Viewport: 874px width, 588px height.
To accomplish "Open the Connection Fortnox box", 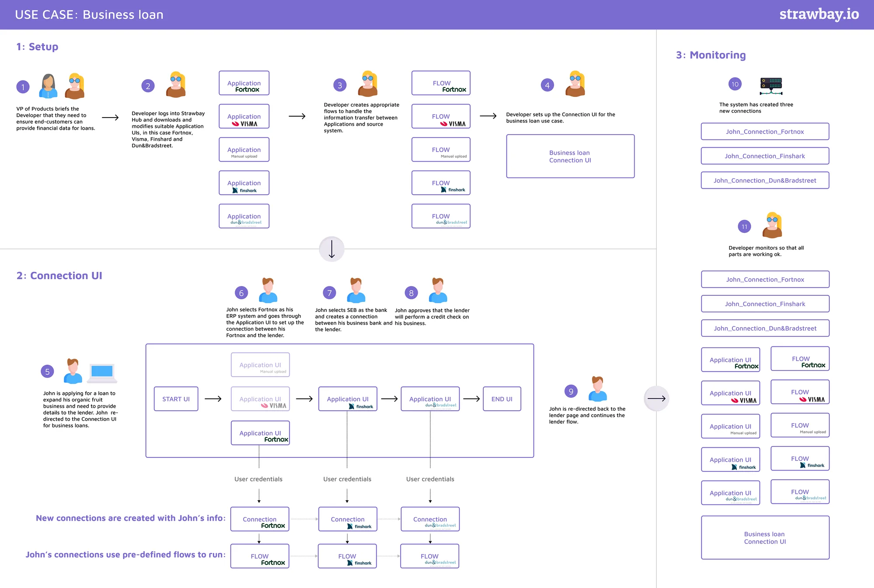I will 260,519.
